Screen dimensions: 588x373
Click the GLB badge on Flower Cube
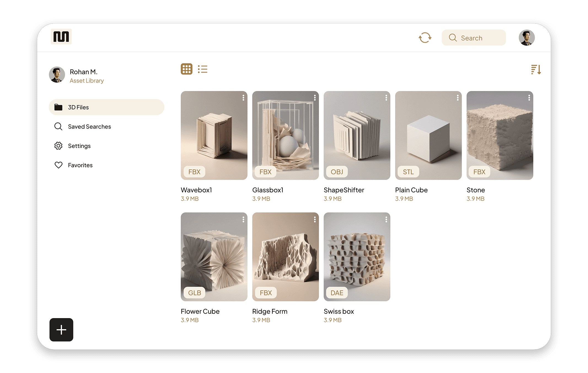tap(195, 293)
